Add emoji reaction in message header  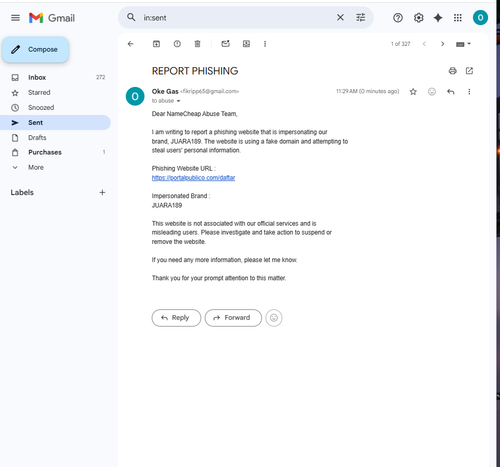(432, 91)
